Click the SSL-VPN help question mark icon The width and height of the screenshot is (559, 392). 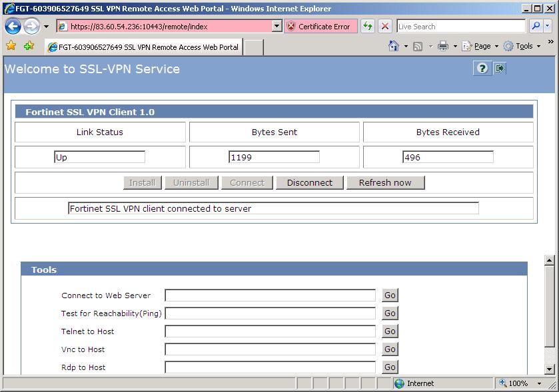click(x=482, y=68)
